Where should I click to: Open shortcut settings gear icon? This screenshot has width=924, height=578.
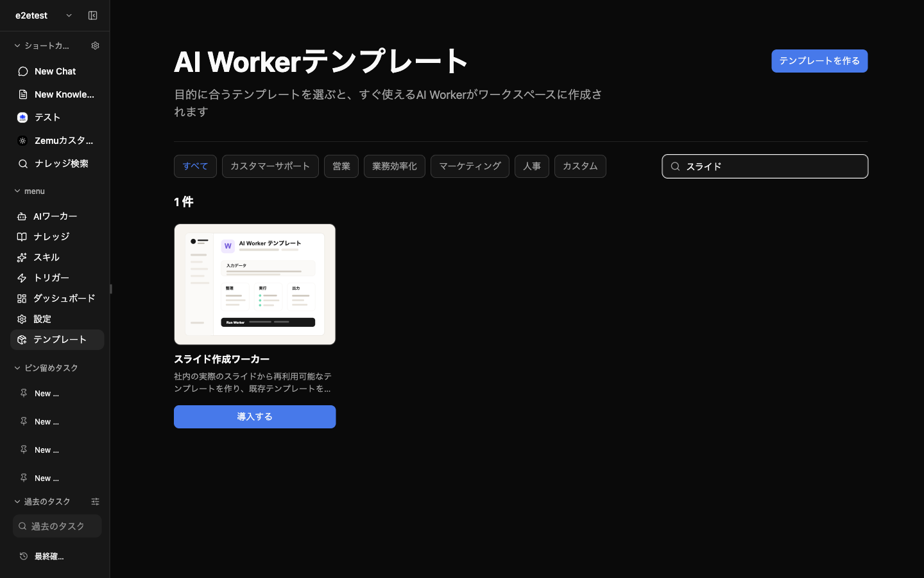point(95,46)
